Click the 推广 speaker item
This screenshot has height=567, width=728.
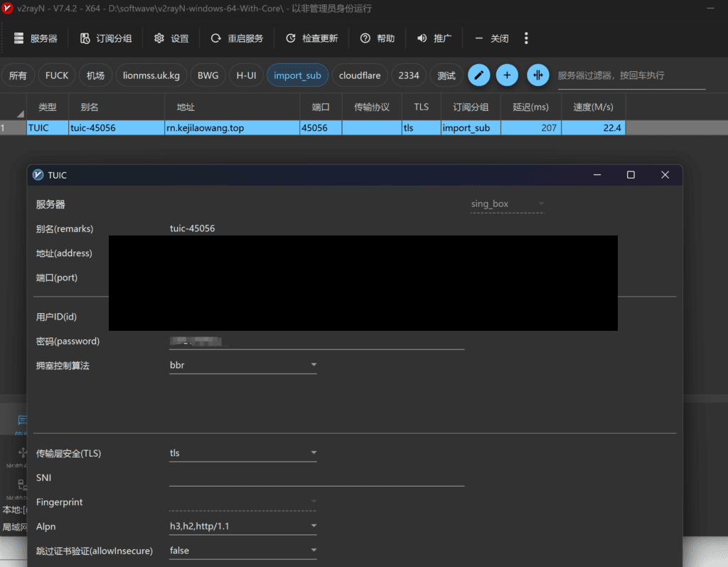pos(434,38)
